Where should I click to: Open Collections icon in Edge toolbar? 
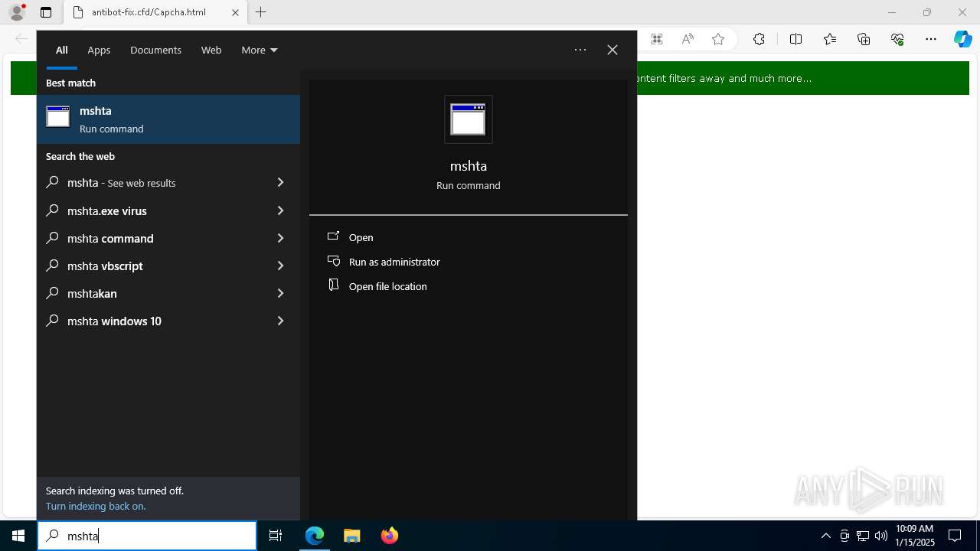coord(864,39)
